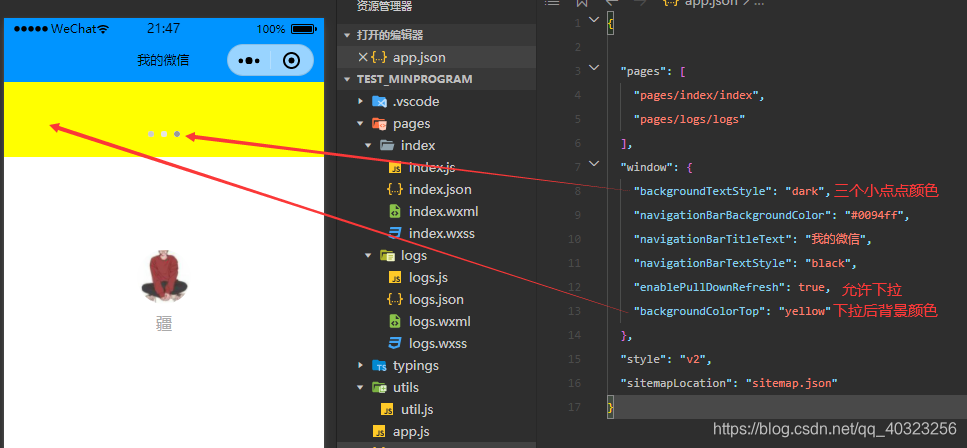The image size is (967, 448).
Task: Click line number 9 in the gutter
Action: pos(577,215)
